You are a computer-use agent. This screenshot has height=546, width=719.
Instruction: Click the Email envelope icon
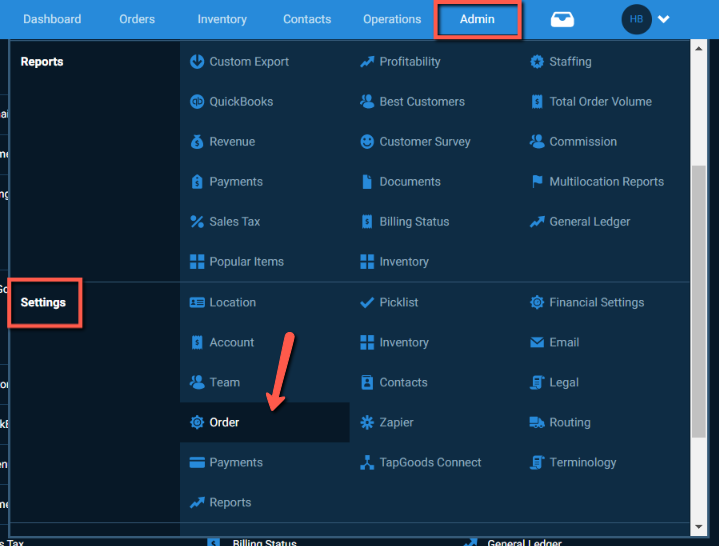tap(537, 342)
